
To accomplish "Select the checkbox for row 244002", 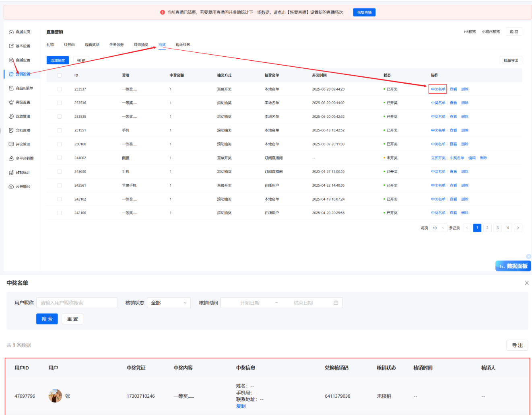I will pyautogui.click(x=60, y=158).
